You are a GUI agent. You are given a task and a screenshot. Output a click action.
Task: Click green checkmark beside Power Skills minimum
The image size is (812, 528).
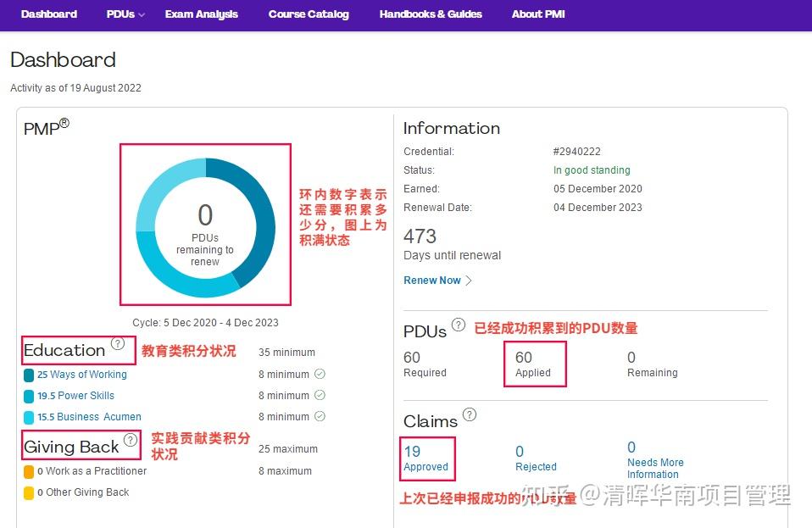coord(320,395)
